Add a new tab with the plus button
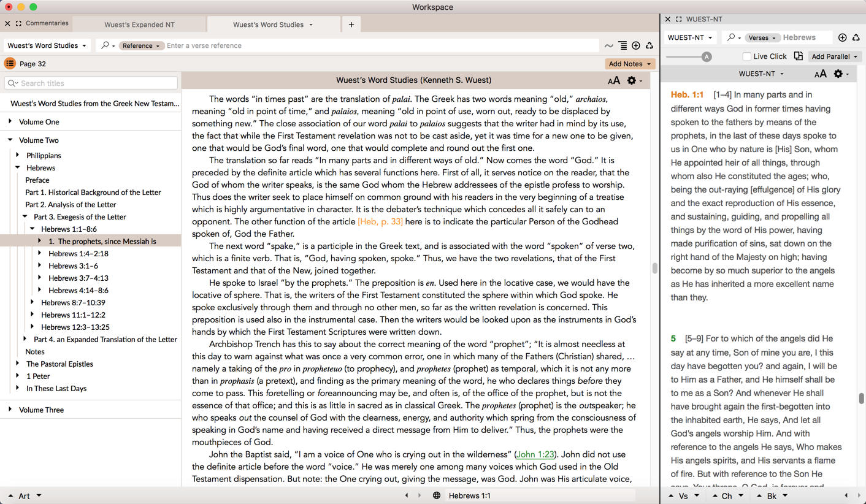The height and width of the screenshot is (504, 866). [351, 25]
